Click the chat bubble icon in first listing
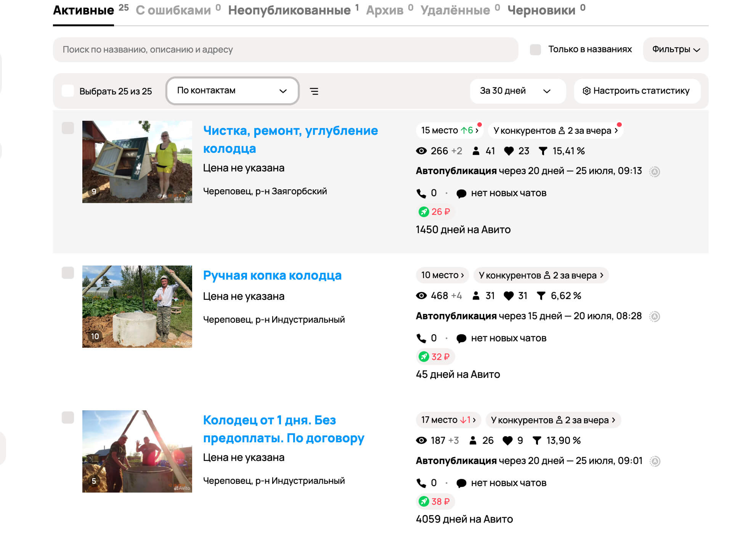The height and width of the screenshot is (544, 756). click(461, 194)
